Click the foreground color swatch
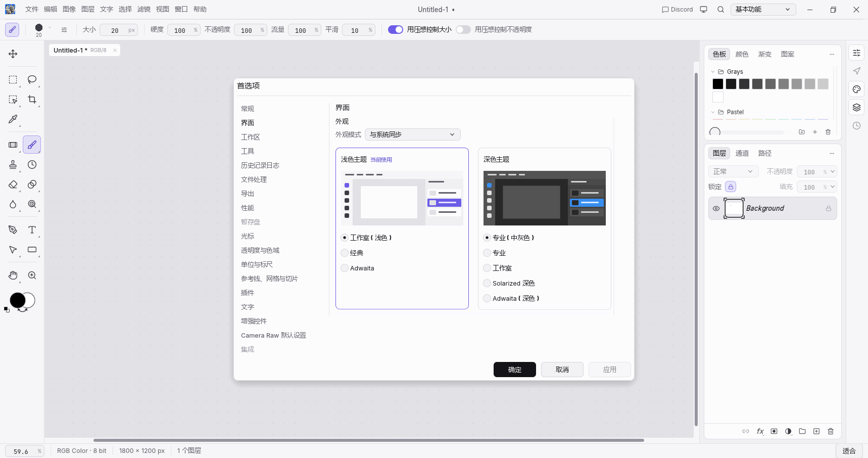 pyautogui.click(x=18, y=300)
